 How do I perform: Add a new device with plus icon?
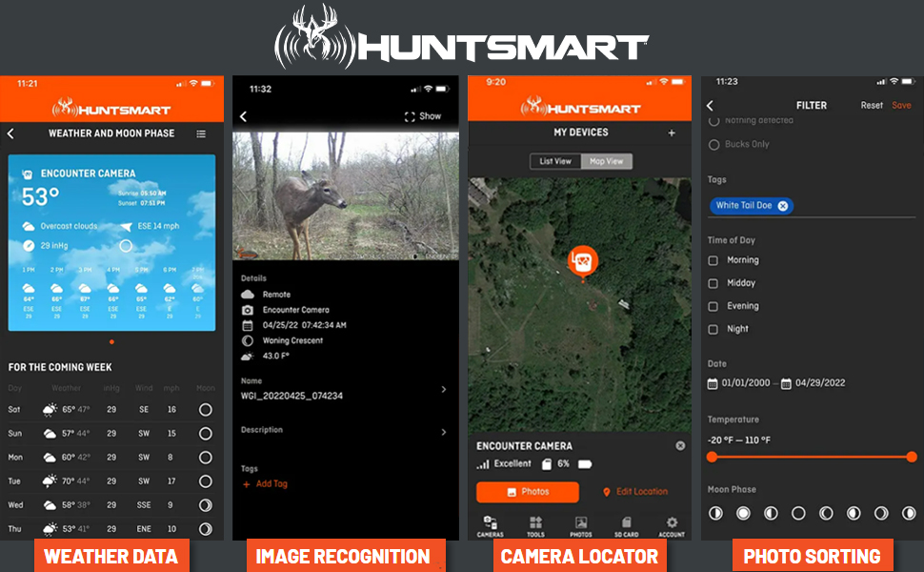coord(672,133)
